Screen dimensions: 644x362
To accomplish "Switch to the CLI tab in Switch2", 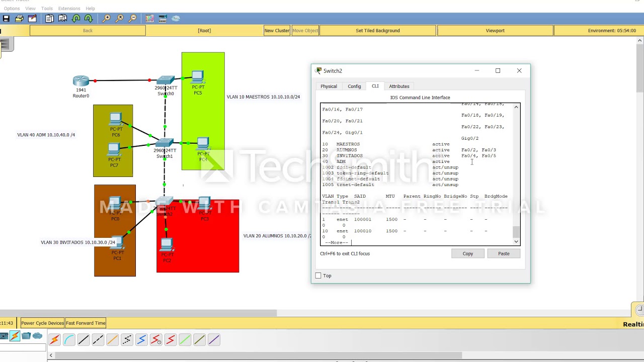I will 375,86.
